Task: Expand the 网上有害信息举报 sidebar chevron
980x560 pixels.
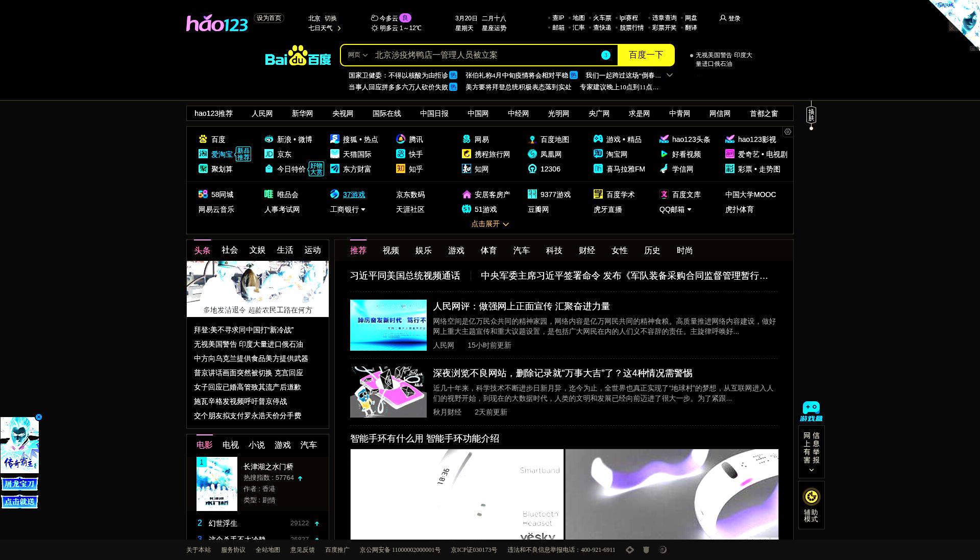Action: pyautogui.click(x=811, y=470)
